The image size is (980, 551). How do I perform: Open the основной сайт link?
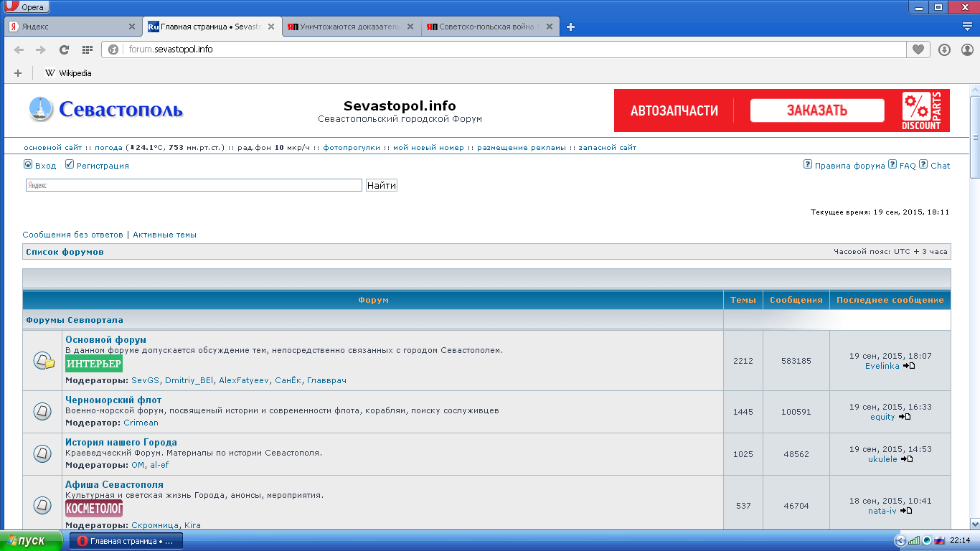point(52,148)
